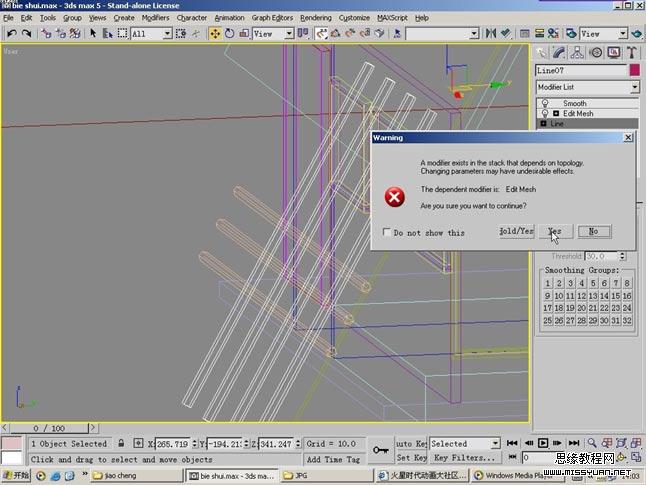
Task: Open the render type View dropdown
Action: 623,33
